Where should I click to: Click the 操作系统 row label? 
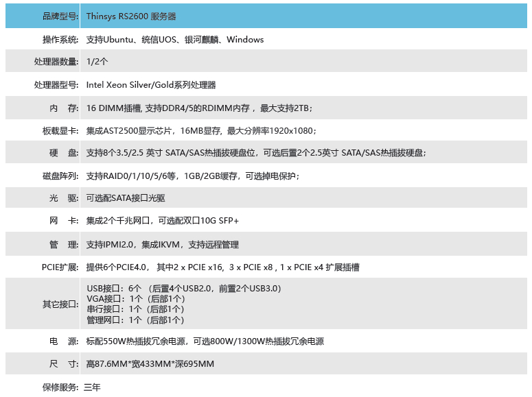point(60,40)
